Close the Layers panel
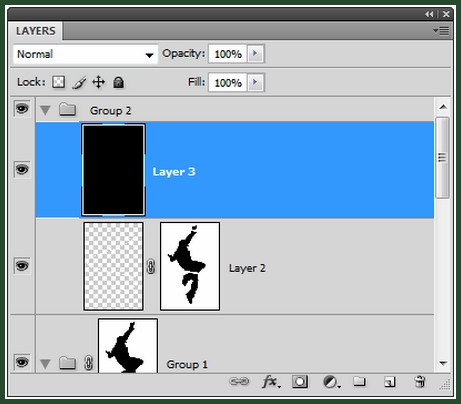461x404 pixels. 446,14
